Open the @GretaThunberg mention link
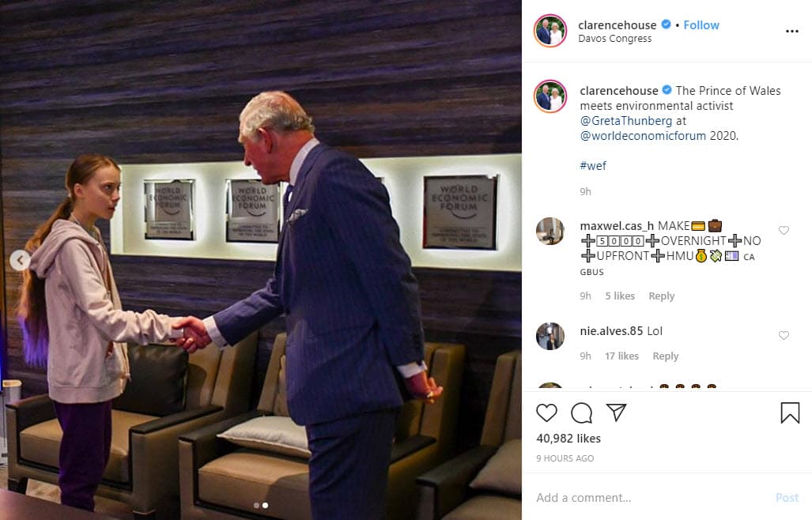Image resolution: width=812 pixels, height=520 pixels. [625, 121]
